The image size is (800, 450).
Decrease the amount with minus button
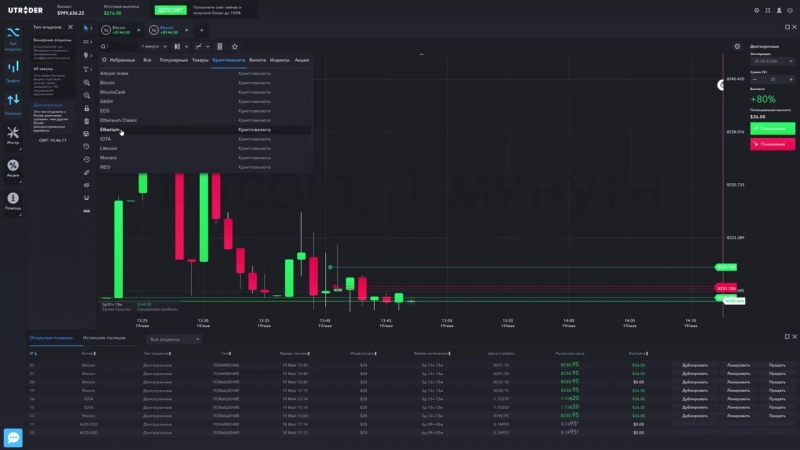coord(755,80)
